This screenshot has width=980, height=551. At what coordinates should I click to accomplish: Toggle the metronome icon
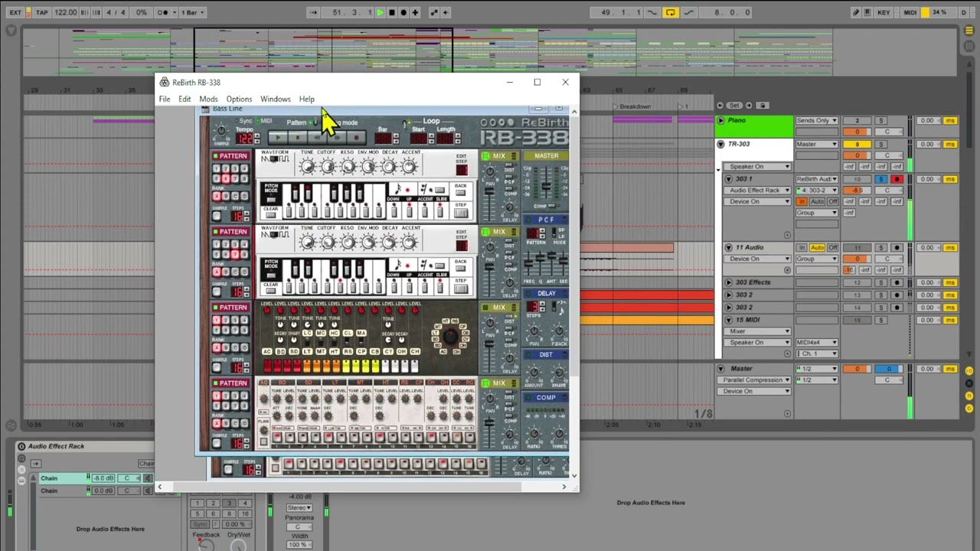click(x=163, y=12)
